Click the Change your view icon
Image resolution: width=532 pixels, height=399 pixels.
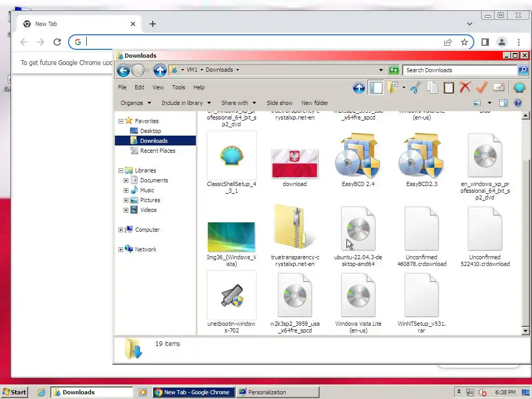coord(477,103)
